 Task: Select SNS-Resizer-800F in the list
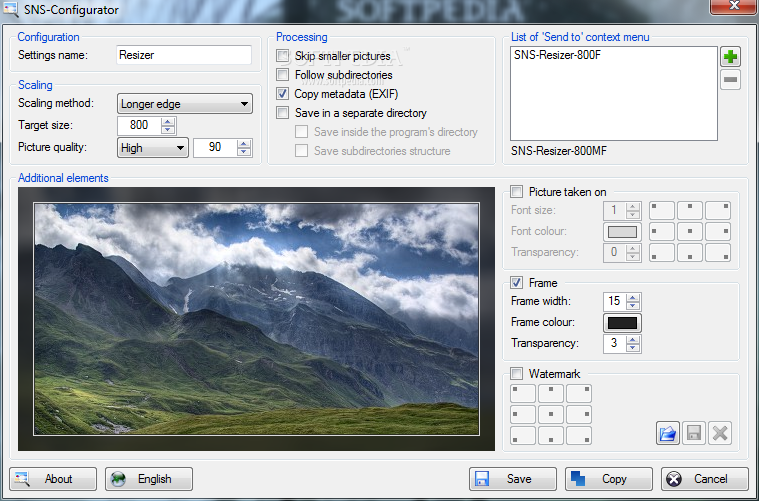(x=557, y=55)
